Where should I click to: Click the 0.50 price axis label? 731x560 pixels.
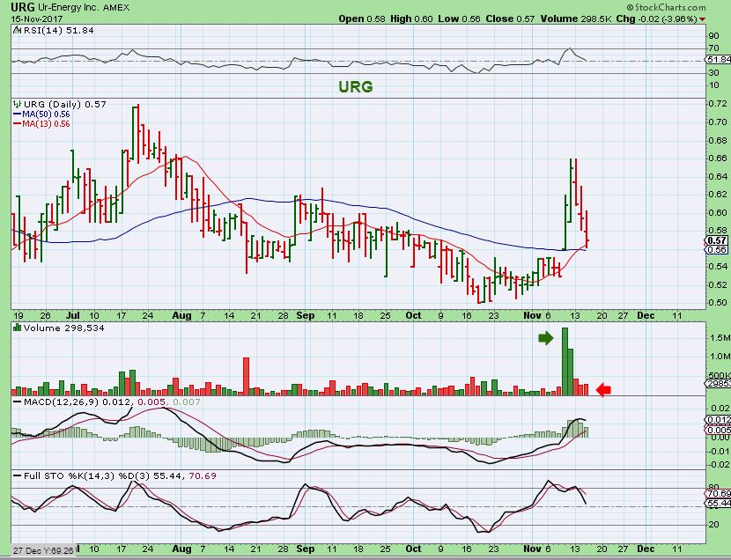720,302
